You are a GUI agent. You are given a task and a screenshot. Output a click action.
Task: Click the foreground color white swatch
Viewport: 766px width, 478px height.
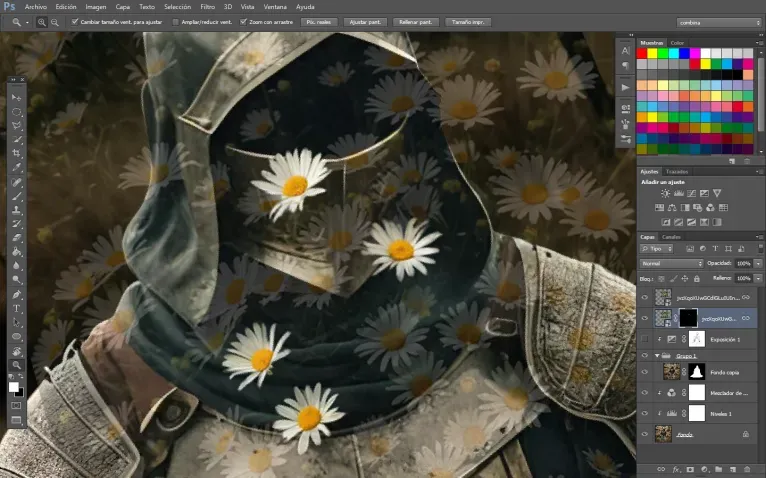pos(14,387)
